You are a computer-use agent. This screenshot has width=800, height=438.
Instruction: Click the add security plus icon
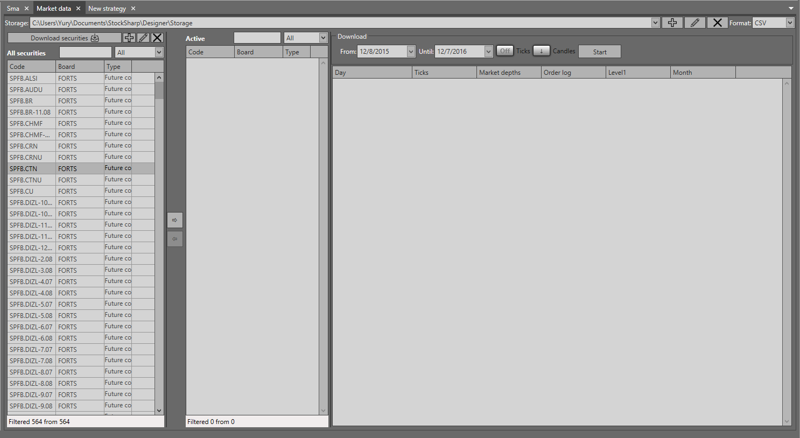[x=129, y=38]
